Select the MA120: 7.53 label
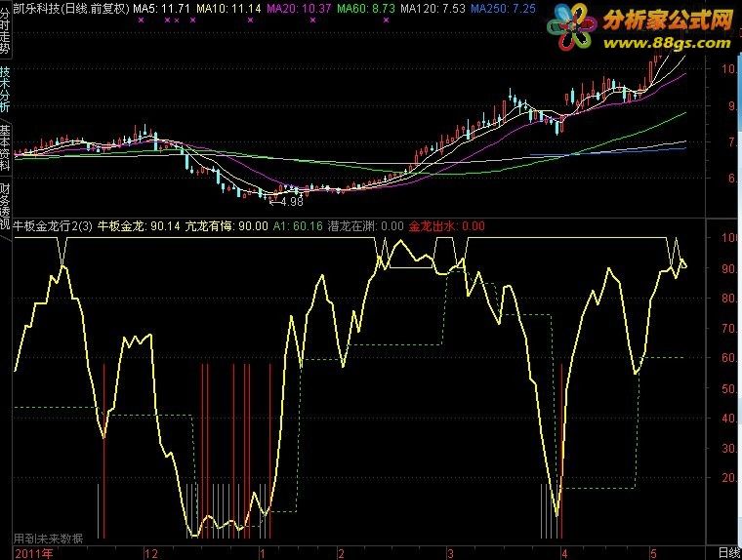Viewport: 742px width, 560px height. pos(433,8)
